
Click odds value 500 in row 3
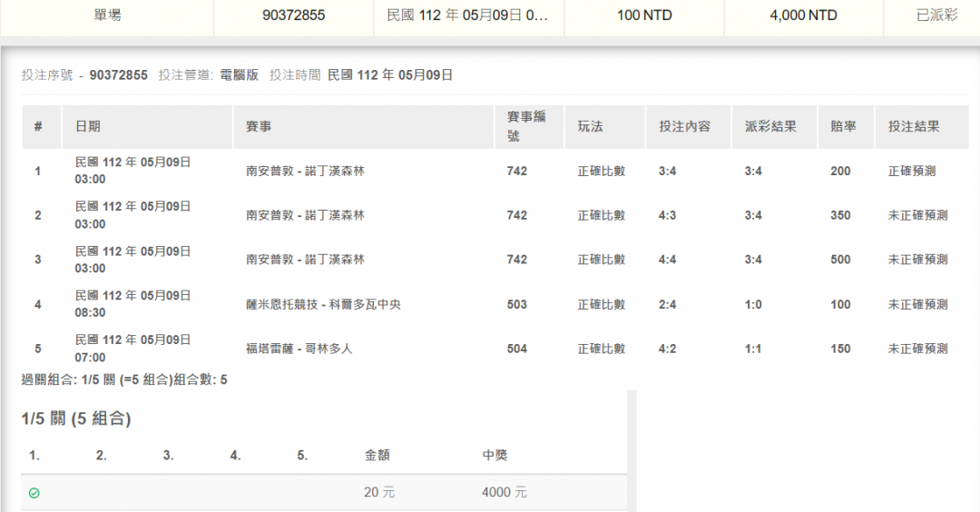tap(840, 260)
